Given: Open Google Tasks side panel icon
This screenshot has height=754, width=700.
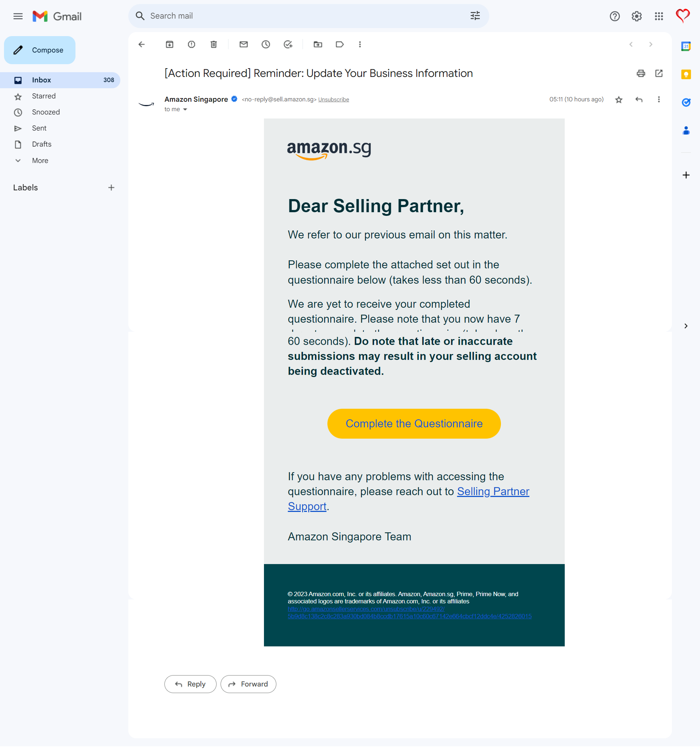Looking at the screenshot, I should tap(686, 102).
